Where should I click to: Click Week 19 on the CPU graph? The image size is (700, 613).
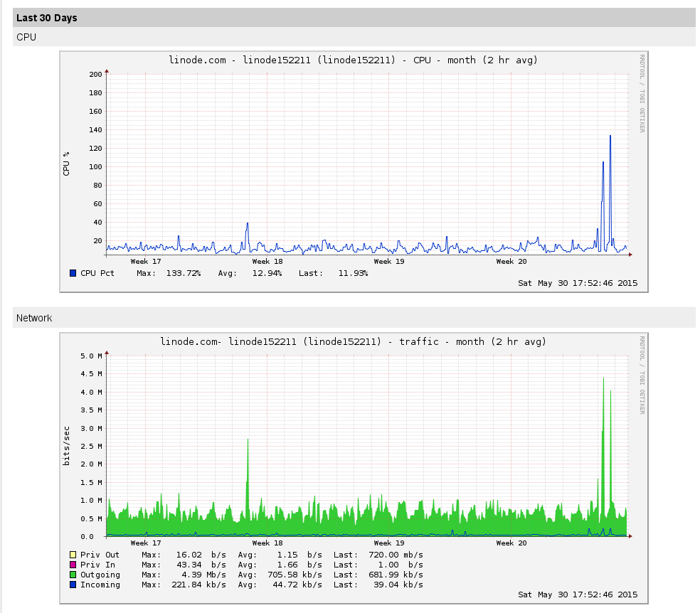click(389, 262)
